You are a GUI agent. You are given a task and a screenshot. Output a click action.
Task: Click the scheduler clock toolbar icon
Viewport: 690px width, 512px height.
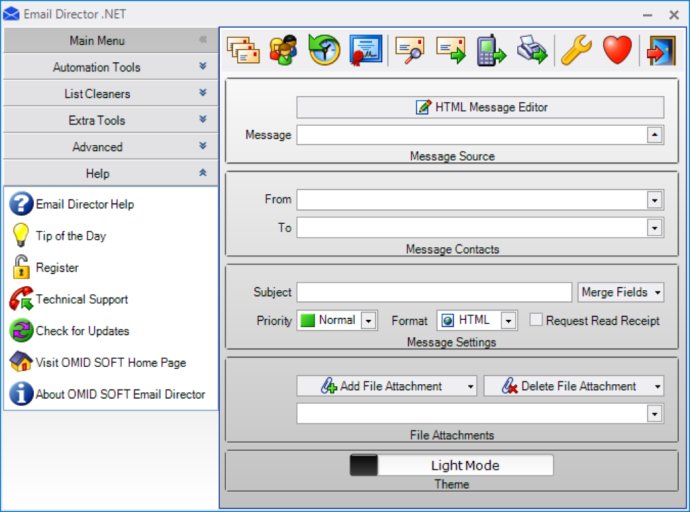tap(324, 50)
